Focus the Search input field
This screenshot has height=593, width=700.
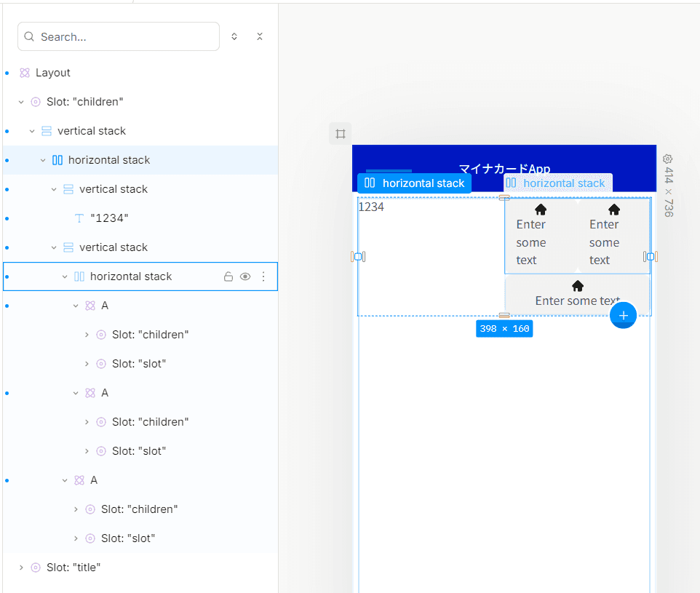coord(119,36)
